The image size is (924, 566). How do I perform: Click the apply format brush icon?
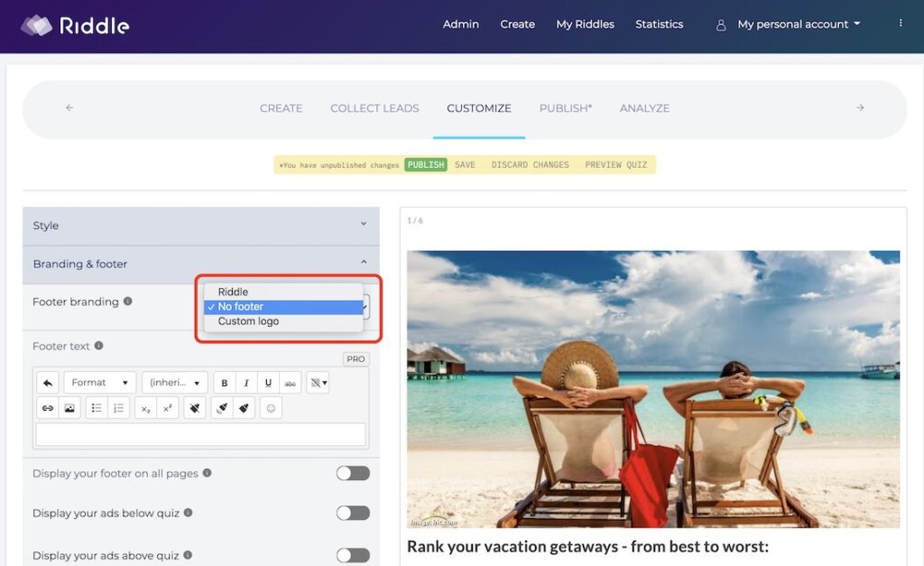(244, 408)
